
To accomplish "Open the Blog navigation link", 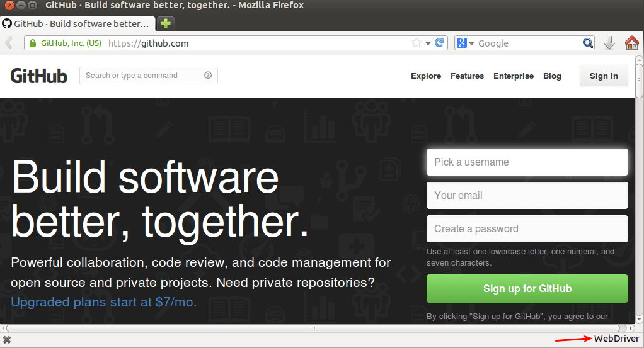I will pyautogui.click(x=552, y=76).
